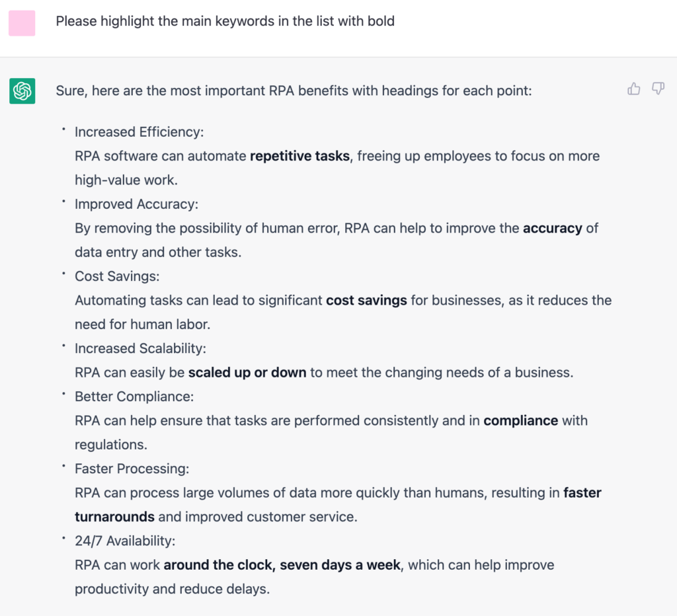677x616 pixels.
Task: Click the pink user avatar square
Action: point(22,23)
